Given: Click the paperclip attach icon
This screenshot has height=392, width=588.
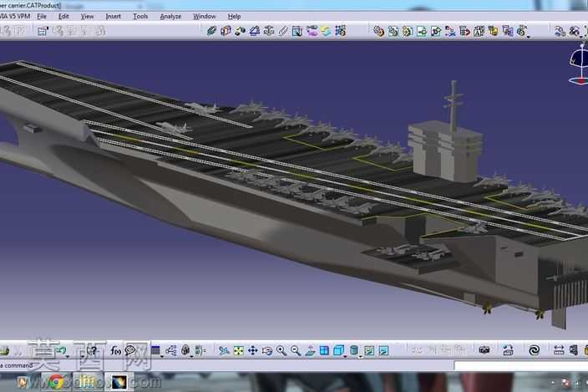Looking at the screenshot, I should [283, 31].
